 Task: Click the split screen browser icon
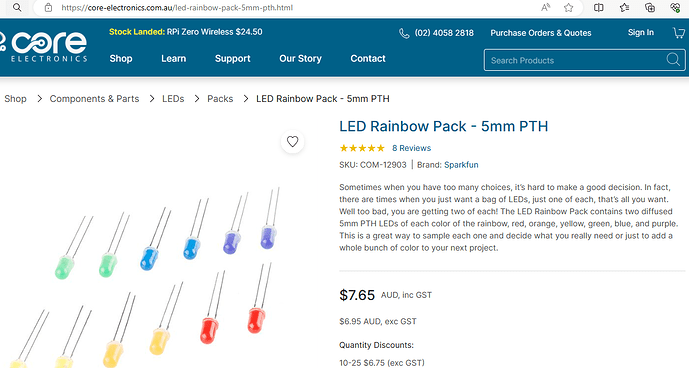pyautogui.click(x=598, y=7)
